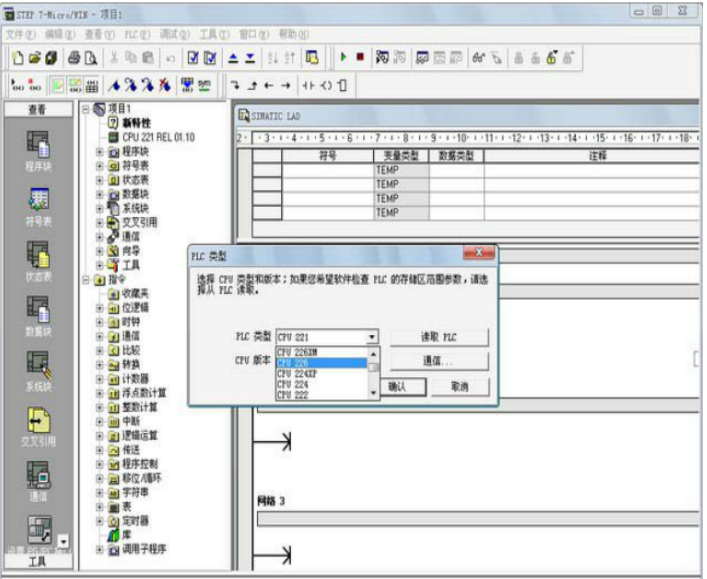
Task: Click the green Run PLC icon
Action: click(x=343, y=57)
